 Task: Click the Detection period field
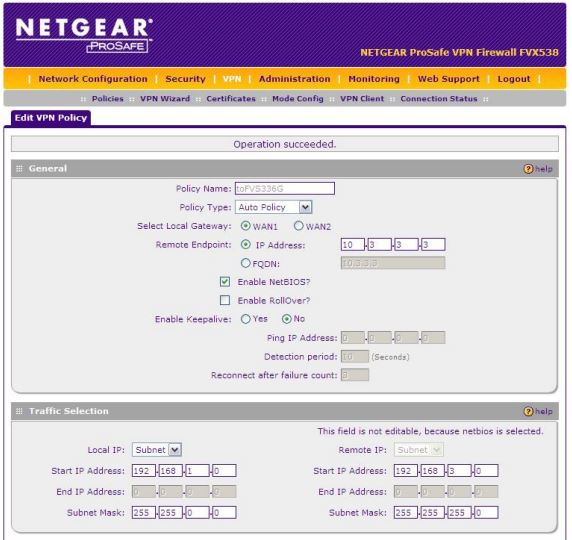355,356
